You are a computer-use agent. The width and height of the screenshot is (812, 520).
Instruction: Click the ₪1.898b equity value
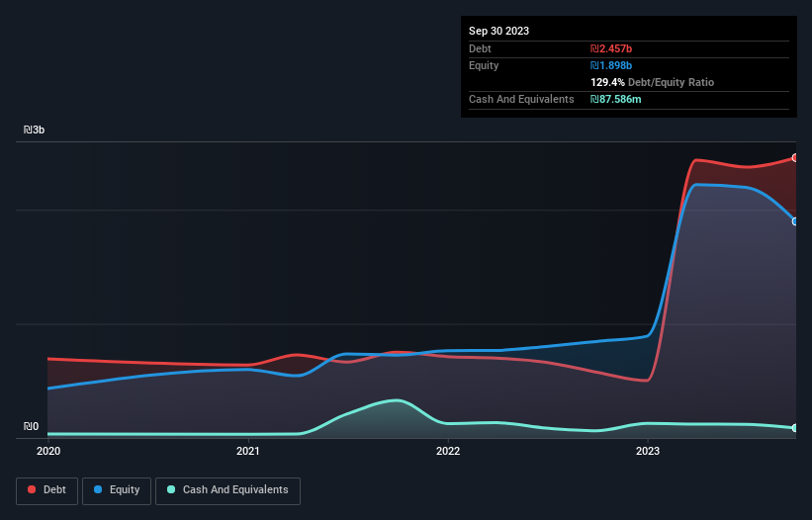click(611, 65)
